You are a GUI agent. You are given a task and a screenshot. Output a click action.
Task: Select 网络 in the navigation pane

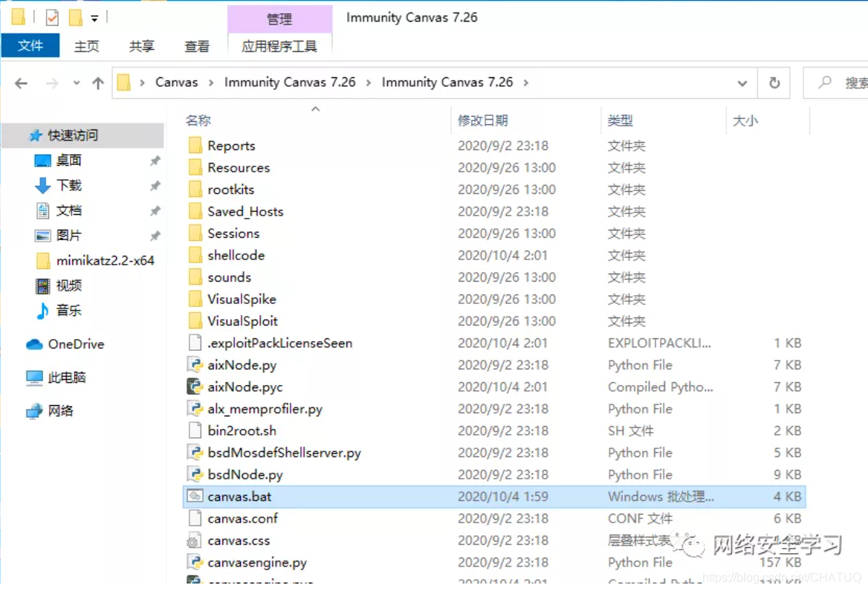[x=60, y=411]
